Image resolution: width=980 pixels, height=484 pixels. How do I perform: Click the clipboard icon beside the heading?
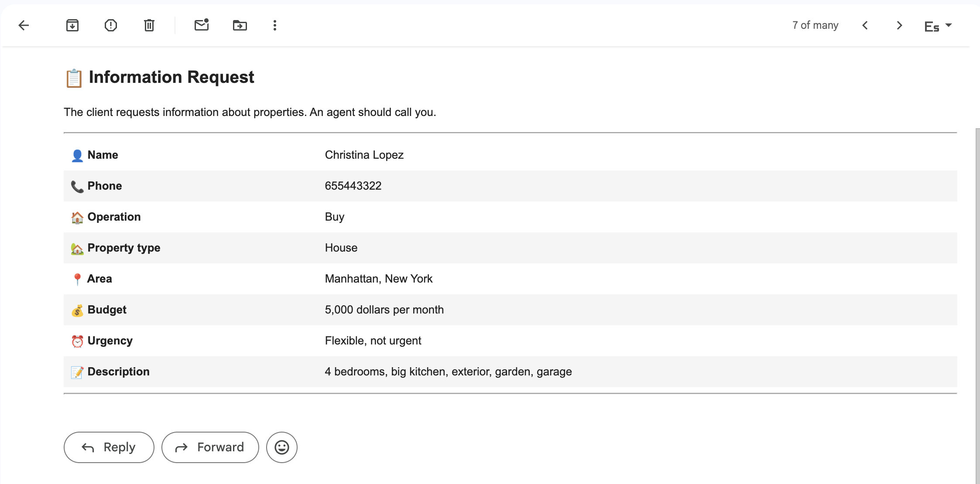74,78
